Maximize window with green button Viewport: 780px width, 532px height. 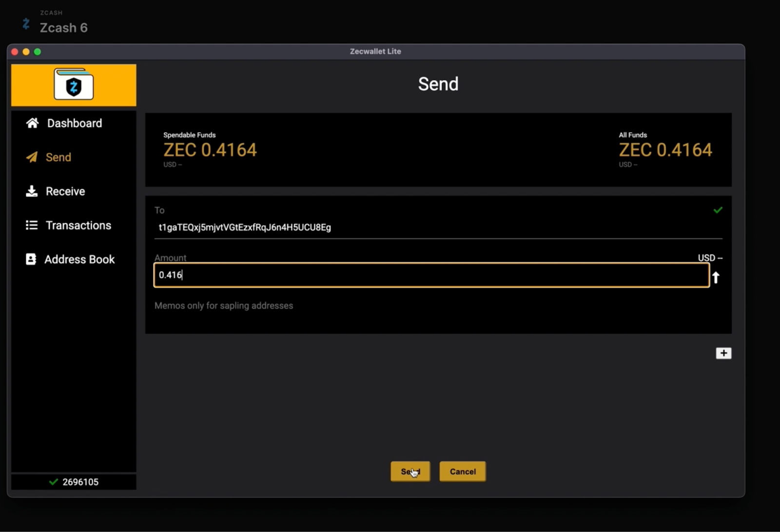pyautogui.click(x=38, y=52)
